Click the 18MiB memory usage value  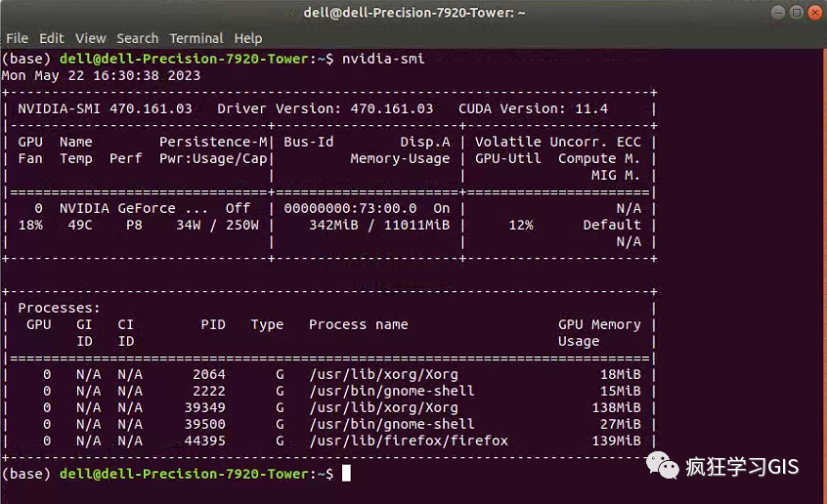click(620, 374)
